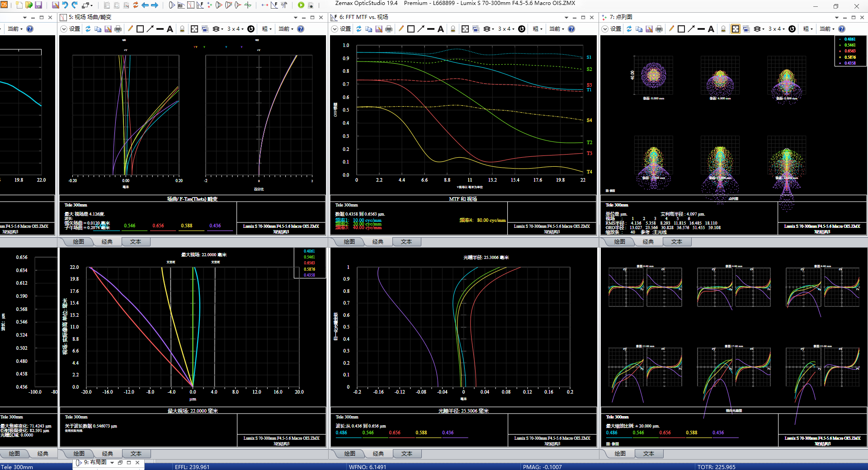Open the 粗 line thickness dropdown in window 6
Image resolution: width=868 pixels, height=470 pixels.
click(x=538, y=29)
